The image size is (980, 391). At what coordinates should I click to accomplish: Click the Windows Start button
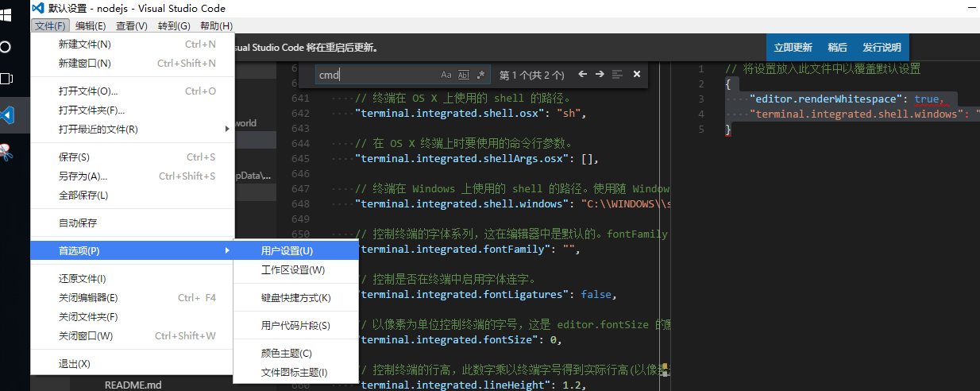click(6, 14)
